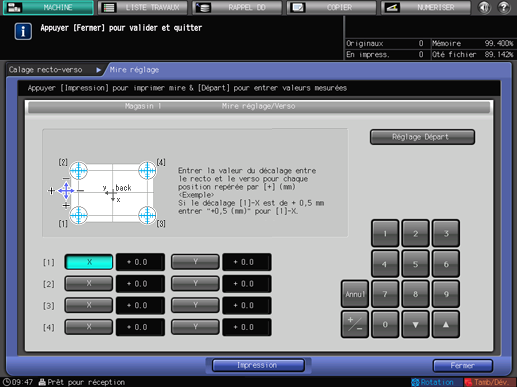Click the speaker sound icon at top right
The height and width of the screenshot is (387, 517).
pyautogui.click(x=484, y=7)
